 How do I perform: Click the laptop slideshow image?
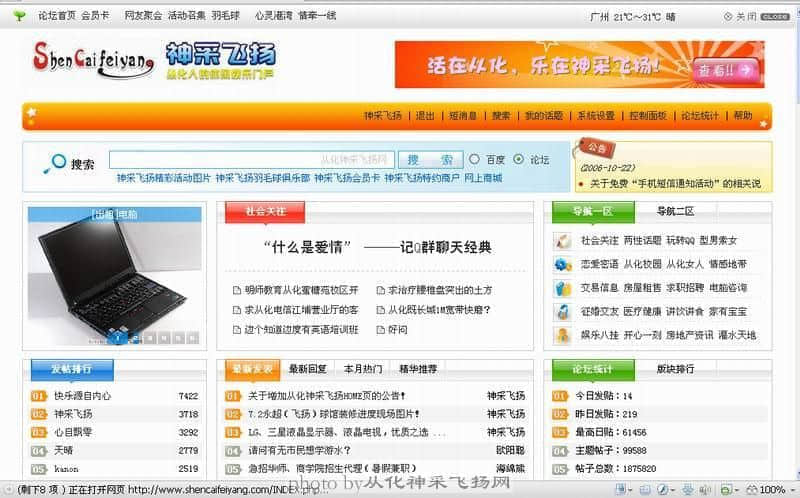pyautogui.click(x=115, y=276)
